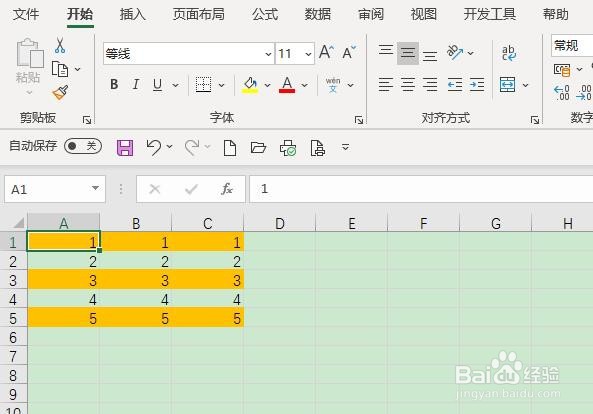Click the quick print icon

point(288,147)
